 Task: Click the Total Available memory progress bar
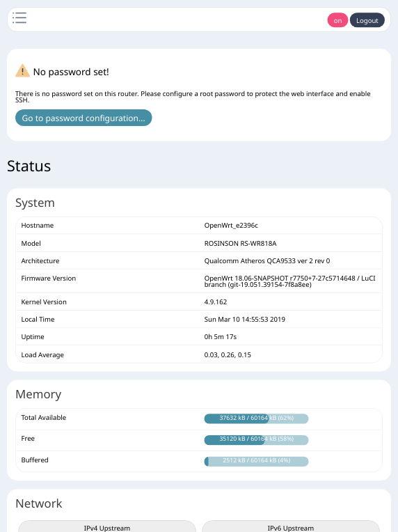click(x=256, y=418)
